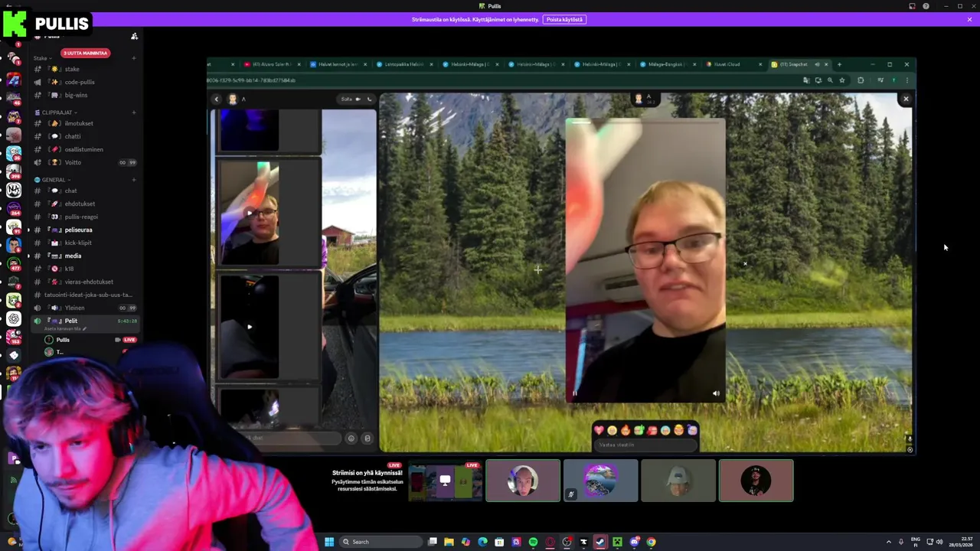Viewport: 980px width, 551px height.
Task: Pause the playing snap video
Action: (574, 393)
